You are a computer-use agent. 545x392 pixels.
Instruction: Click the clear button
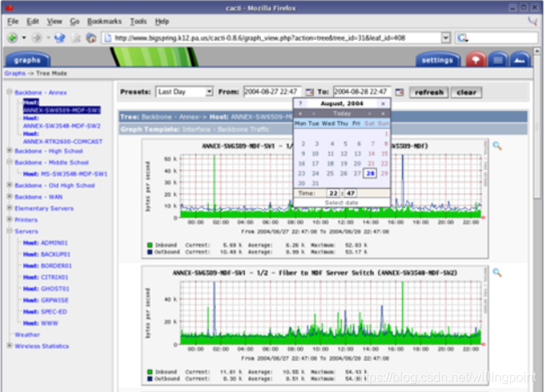466,92
